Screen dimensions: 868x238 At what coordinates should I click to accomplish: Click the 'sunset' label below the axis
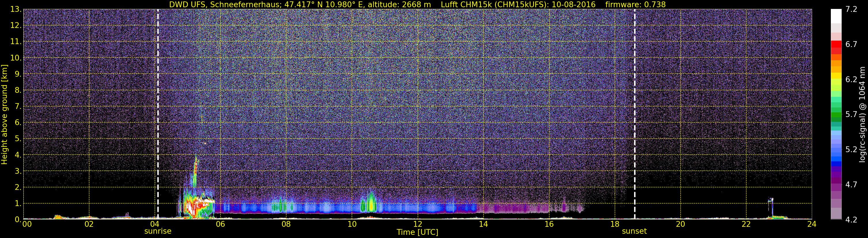[x=634, y=231]
